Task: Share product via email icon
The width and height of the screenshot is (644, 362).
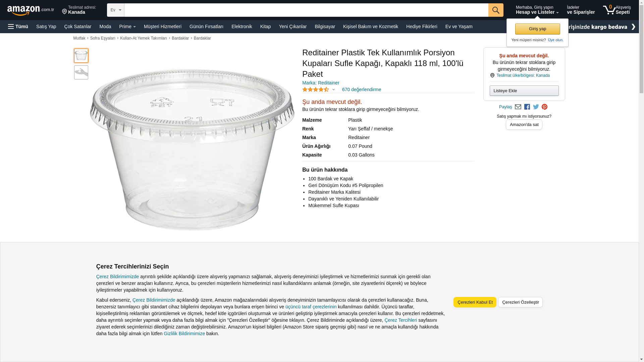Action: point(518,107)
